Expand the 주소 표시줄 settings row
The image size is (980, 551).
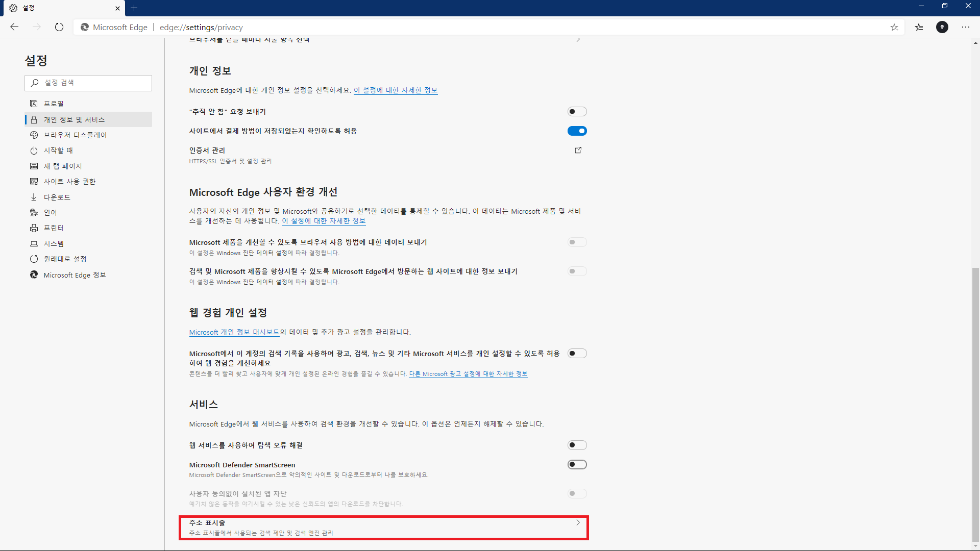point(383,528)
